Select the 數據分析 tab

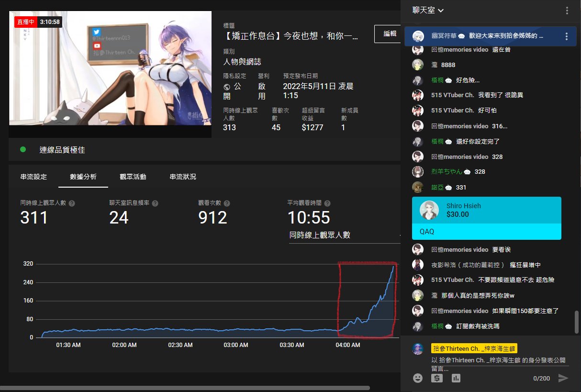pyautogui.click(x=83, y=177)
